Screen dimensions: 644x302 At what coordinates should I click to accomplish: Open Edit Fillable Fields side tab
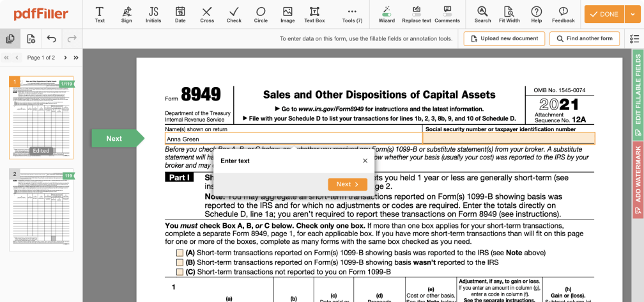pos(637,95)
